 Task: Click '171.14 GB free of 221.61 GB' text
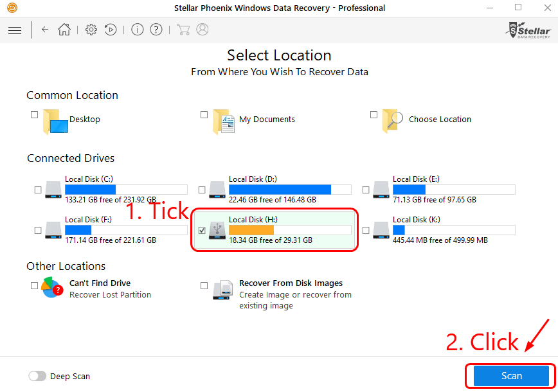pos(111,240)
